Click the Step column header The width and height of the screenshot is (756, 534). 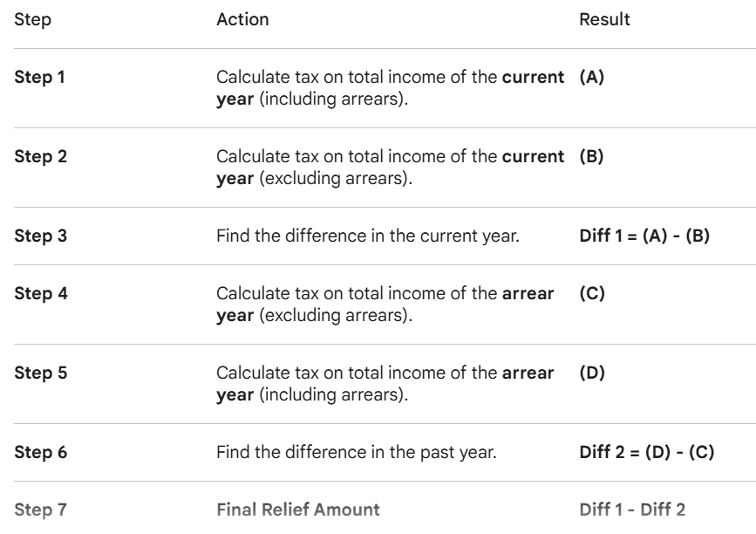point(31,17)
